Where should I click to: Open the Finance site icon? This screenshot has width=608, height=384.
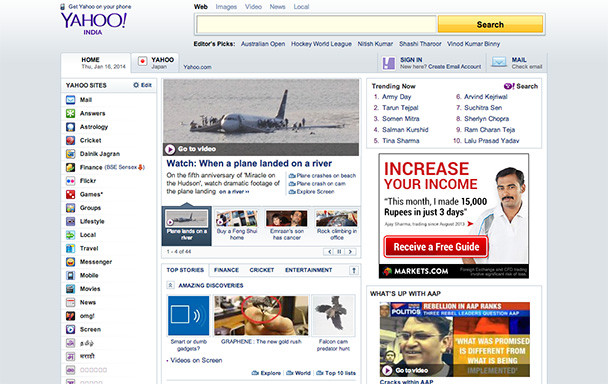point(70,168)
